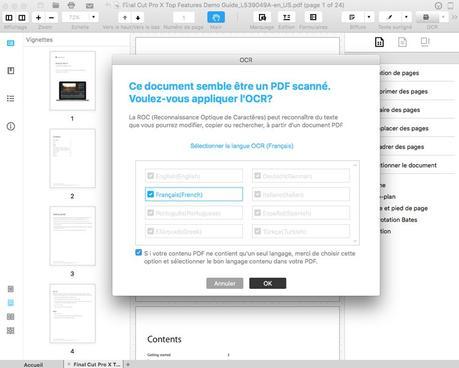Open the info panel icon in left sidebar
459x368 pixels.
[11, 126]
